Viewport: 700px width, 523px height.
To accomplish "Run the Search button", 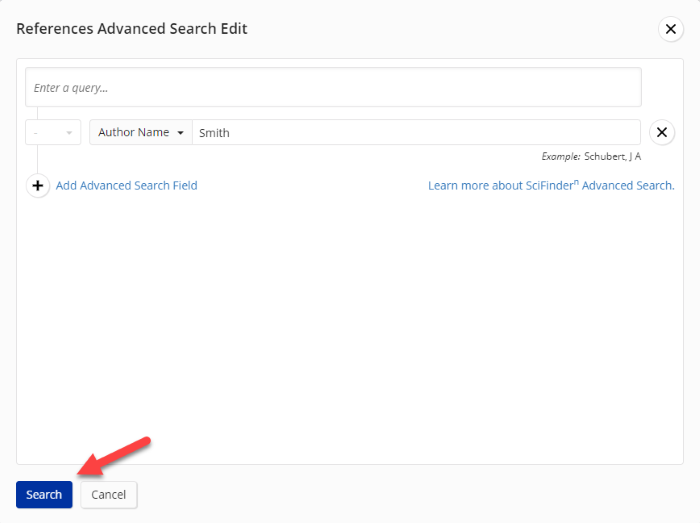I will pos(44,494).
